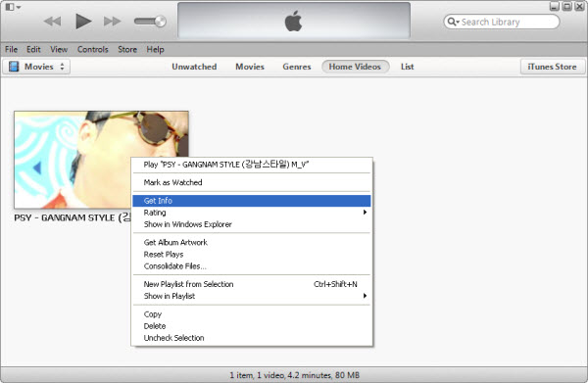Viewport: 588px width, 383px height.
Task: Switch to the Movies tab
Action: pos(250,67)
